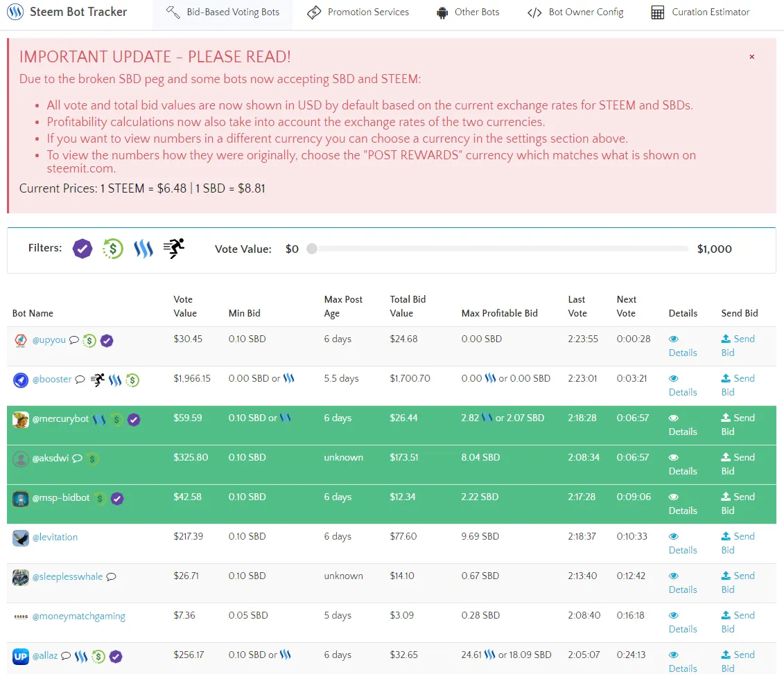Click the comment bubble icon beside @aksdwi
Screen dimensions: 784x674
coord(77,458)
